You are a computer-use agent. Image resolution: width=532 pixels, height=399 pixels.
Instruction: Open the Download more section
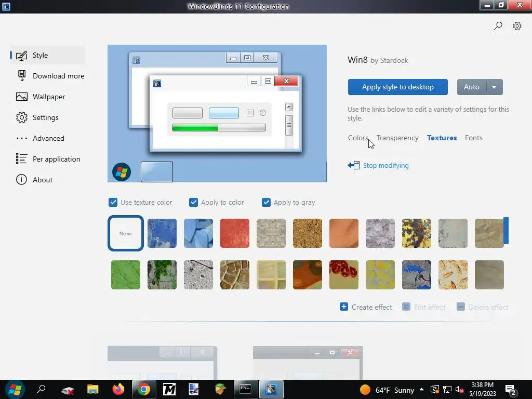tap(50, 76)
